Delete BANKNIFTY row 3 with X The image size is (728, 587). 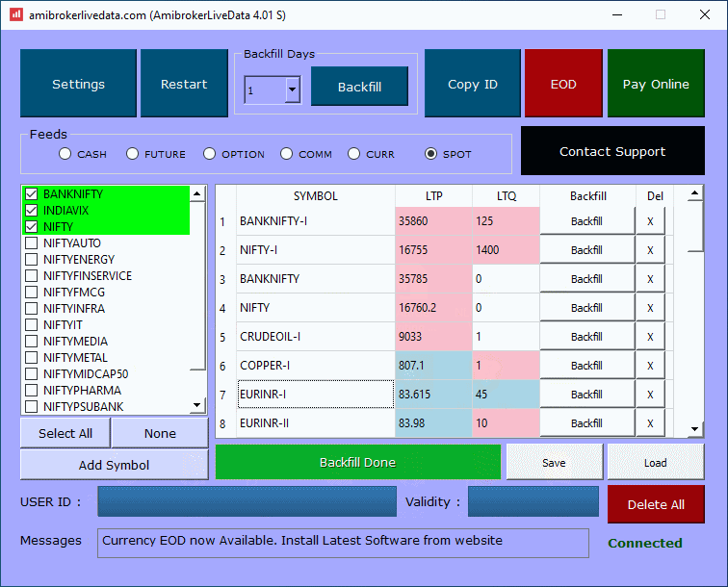click(x=650, y=278)
